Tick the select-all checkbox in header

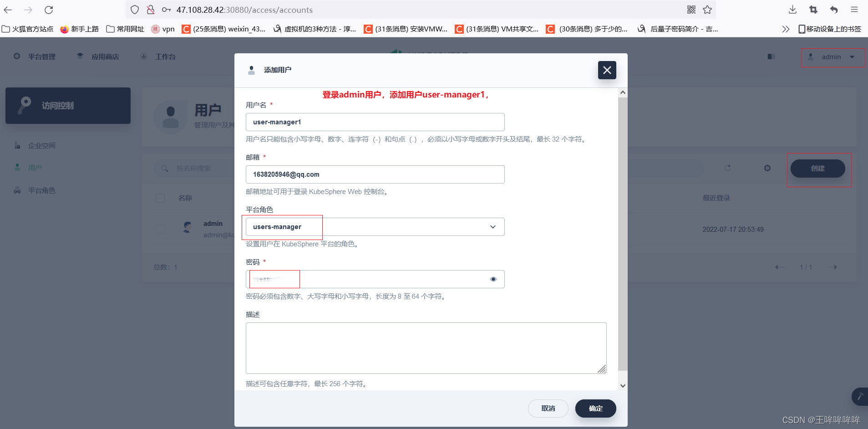pos(160,198)
